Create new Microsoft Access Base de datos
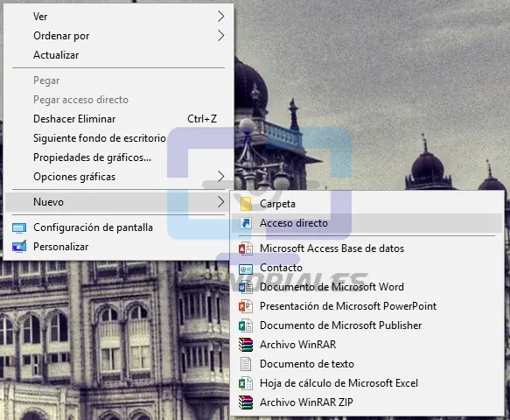 coord(367,248)
